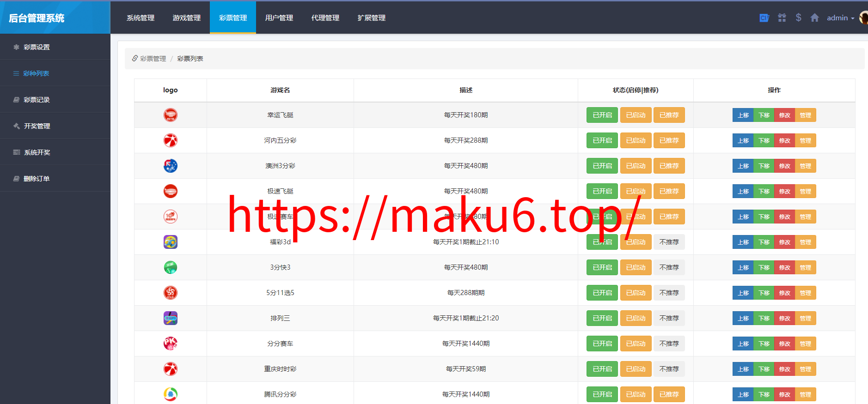
Task: Click the 游戏名 column header
Action: click(x=280, y=90)
